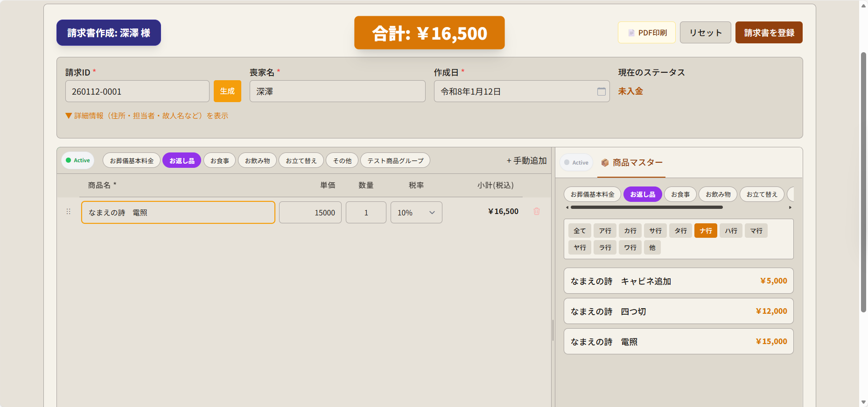Click the 商品マスター box icon
This screenshot has height=407, width=868.
click(x=605, y=163)
